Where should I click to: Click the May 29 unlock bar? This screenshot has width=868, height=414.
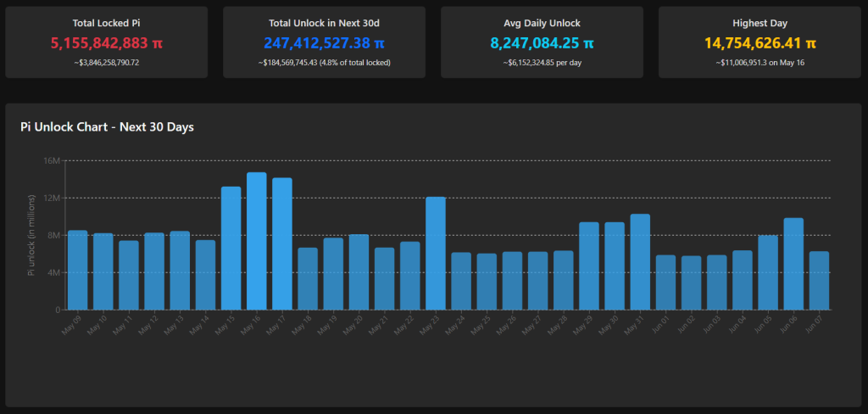589,266
